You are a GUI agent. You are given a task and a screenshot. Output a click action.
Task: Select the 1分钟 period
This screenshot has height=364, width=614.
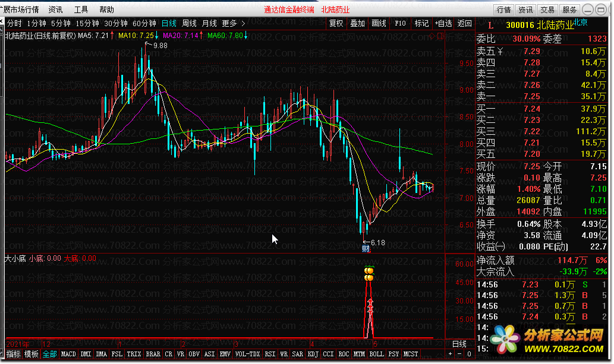point(36,24)
